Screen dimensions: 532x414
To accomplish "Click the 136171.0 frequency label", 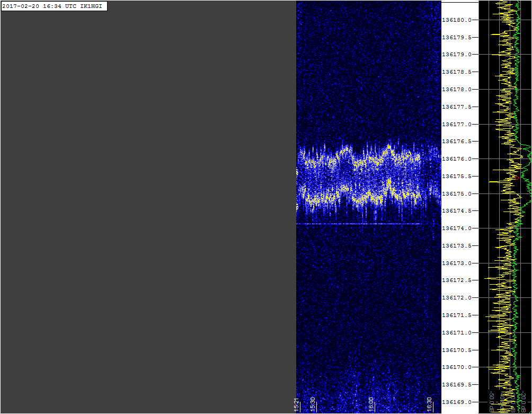I will pyautogui.click(x=457, y=332).
